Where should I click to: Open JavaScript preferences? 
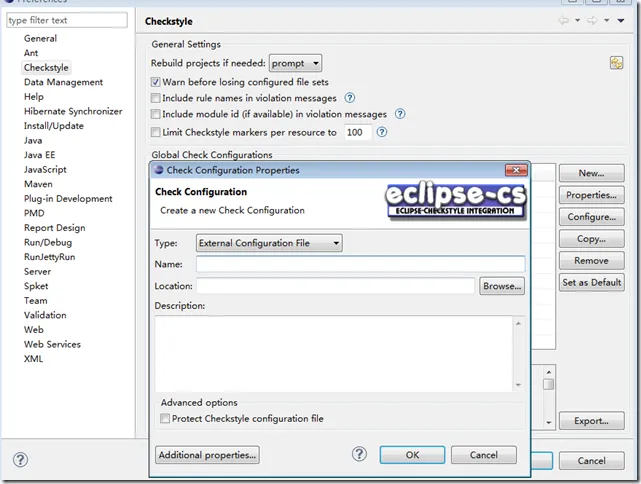(45, 170)
